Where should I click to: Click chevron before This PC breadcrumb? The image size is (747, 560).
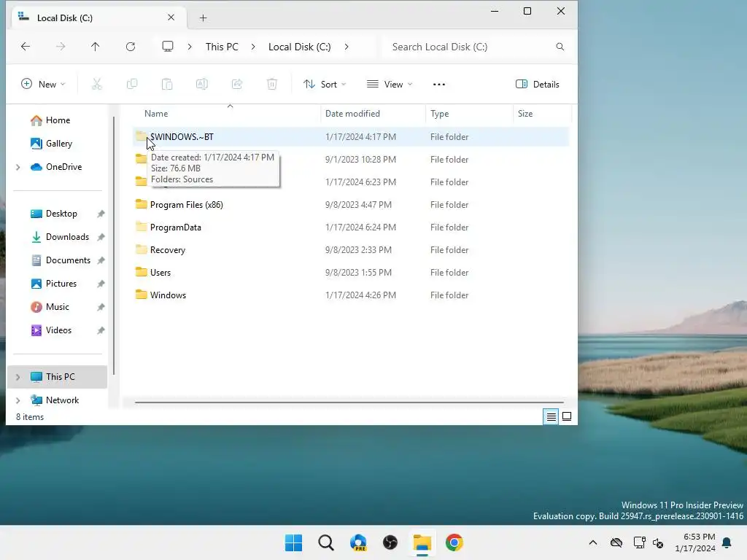pyautogui.click(x=190, y=47)
